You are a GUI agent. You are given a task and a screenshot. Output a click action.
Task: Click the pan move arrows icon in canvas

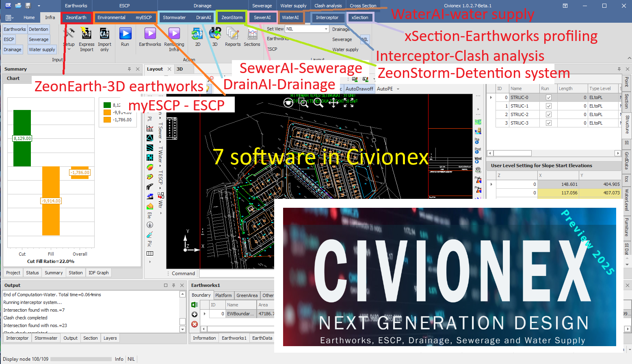[333, 103]
